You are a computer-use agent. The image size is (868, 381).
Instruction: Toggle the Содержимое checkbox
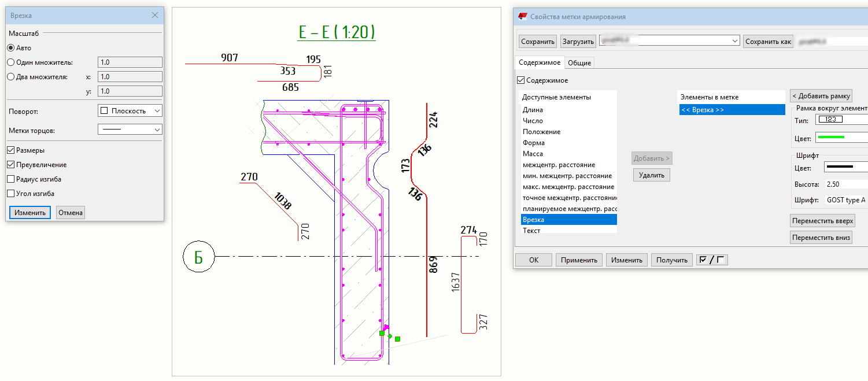(x=521, y=80)
